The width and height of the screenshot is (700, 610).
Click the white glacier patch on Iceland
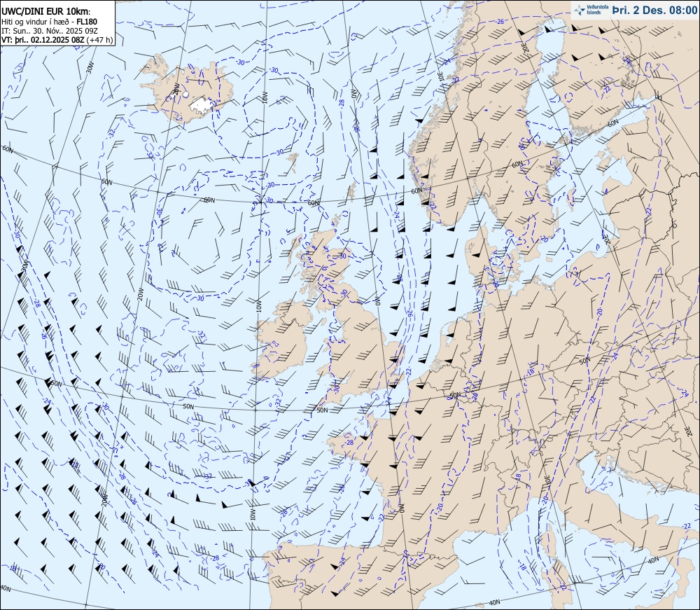click(202, 105)
